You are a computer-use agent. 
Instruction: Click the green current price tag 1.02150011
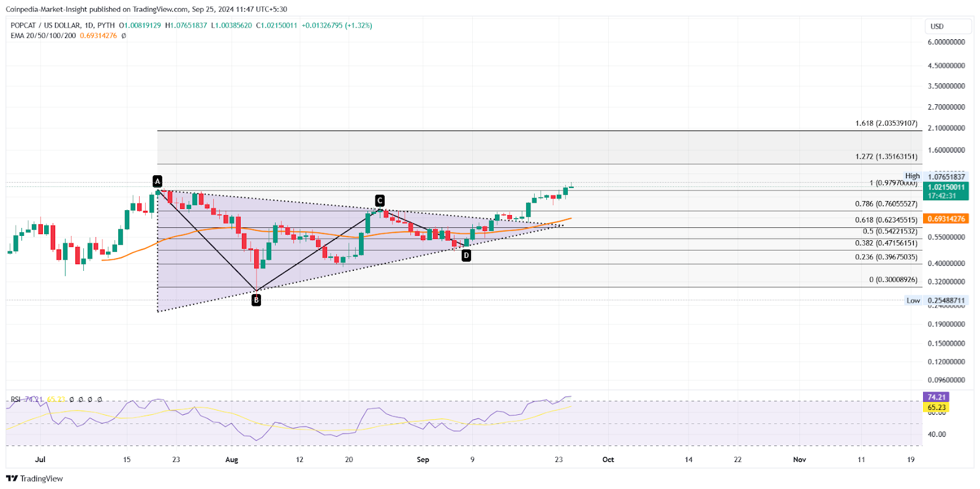point(946,188)
